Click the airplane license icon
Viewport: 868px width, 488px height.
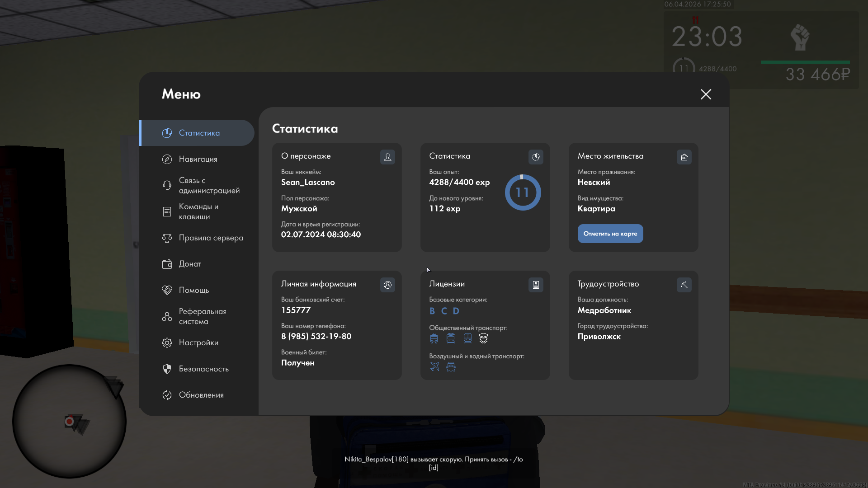click(434, 367)
